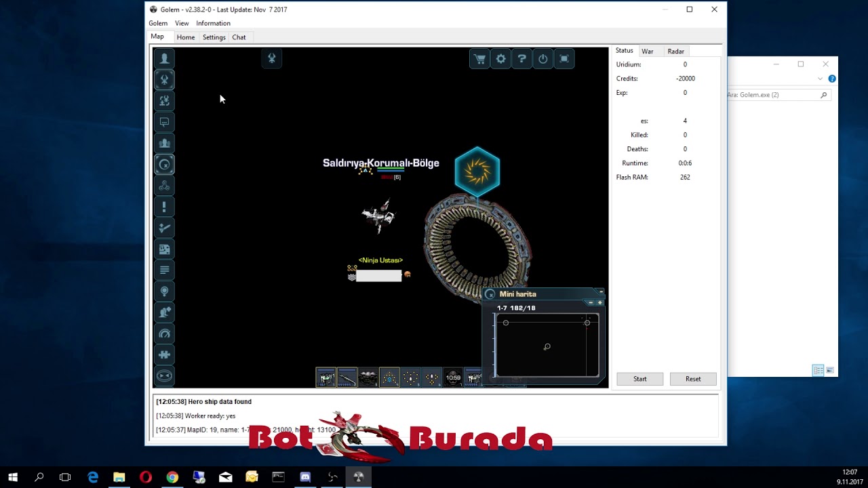Open the in-game shop cart icon

coord(479,59)
